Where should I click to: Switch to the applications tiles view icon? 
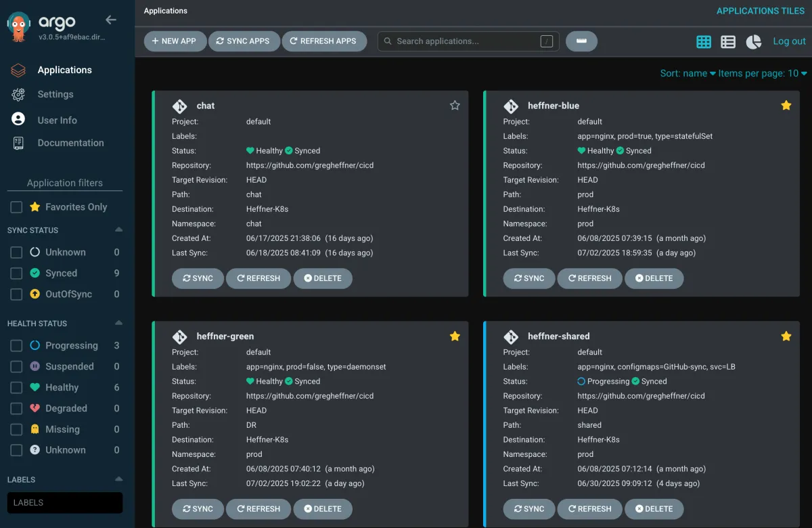click(x=704, y=42)
